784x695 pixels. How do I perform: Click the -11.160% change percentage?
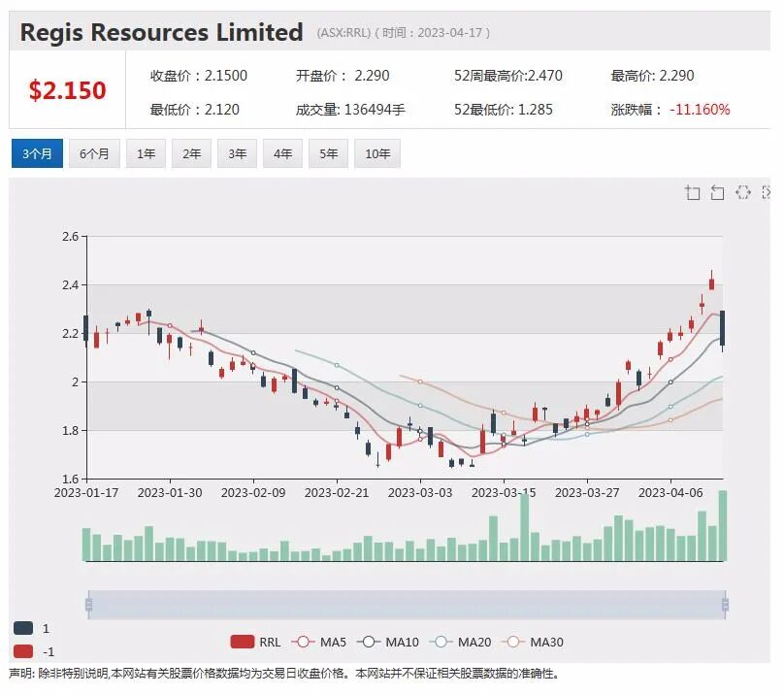click(700, 109)
